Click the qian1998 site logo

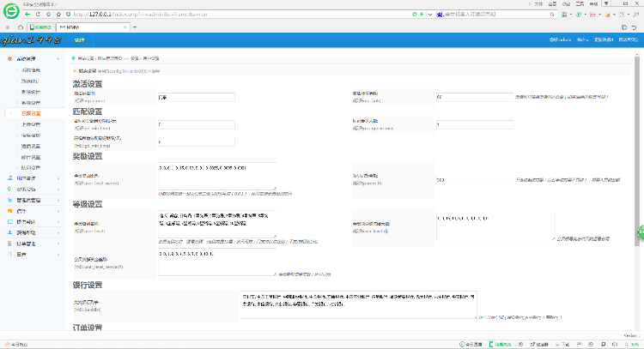coord(31,39)
